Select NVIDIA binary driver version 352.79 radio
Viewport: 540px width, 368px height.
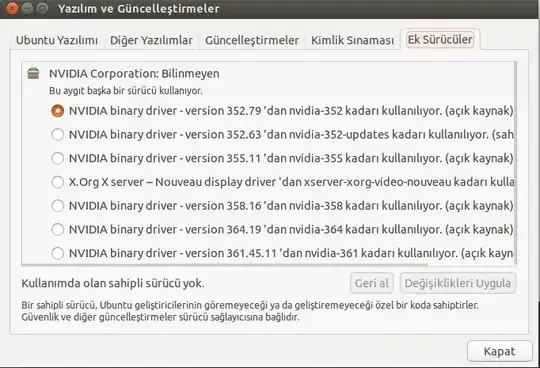point(58,111)
